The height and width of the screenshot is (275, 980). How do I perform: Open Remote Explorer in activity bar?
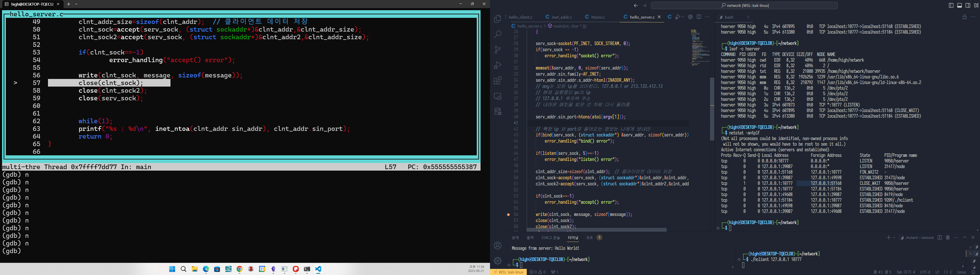point(497,96)
